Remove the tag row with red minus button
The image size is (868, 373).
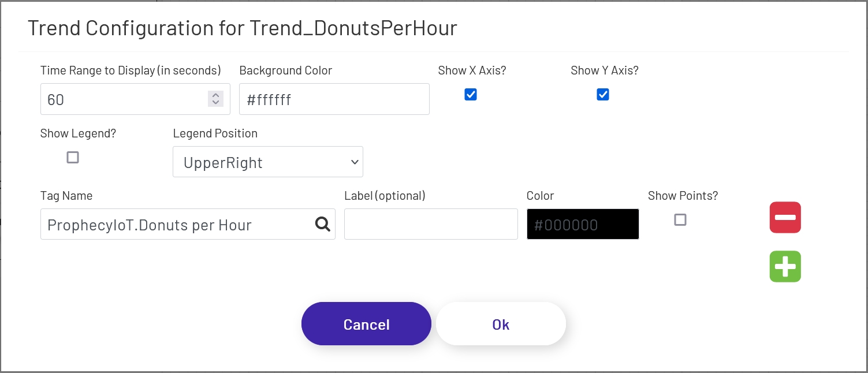coord(785,218)
